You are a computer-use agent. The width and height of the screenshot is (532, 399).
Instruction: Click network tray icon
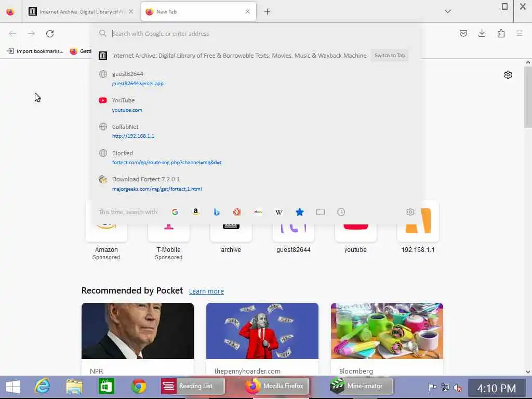[x=445, y=387]
